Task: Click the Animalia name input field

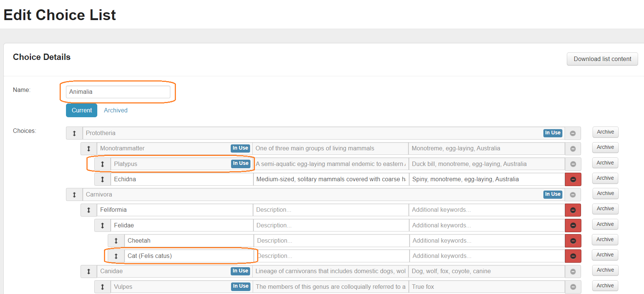Action: pos(118,92)
